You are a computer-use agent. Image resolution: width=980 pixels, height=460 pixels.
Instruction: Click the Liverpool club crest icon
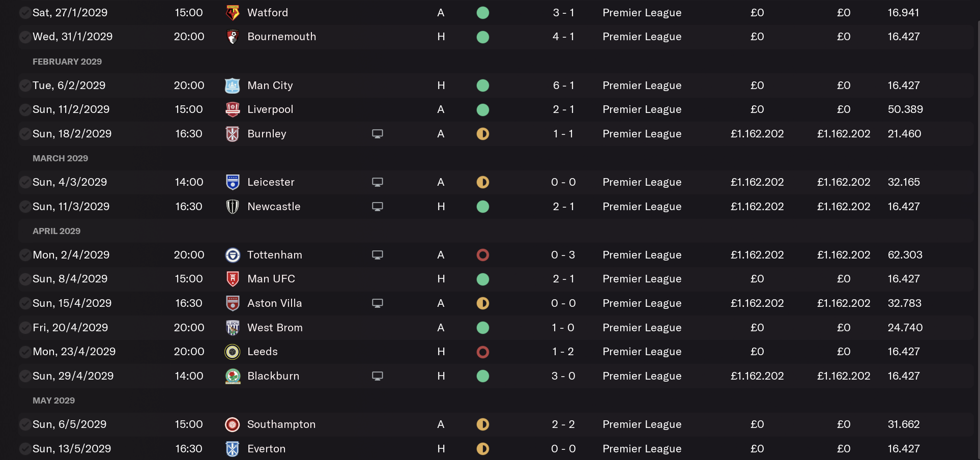pos(233,109)
